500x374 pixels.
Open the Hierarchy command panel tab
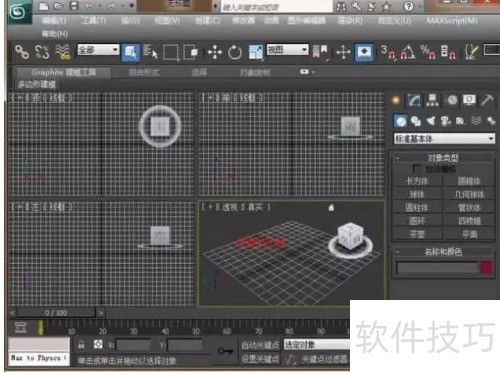[432, 100]
